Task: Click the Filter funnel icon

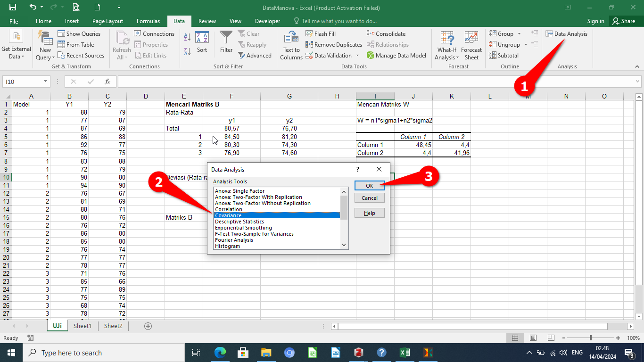Action: 226,38
